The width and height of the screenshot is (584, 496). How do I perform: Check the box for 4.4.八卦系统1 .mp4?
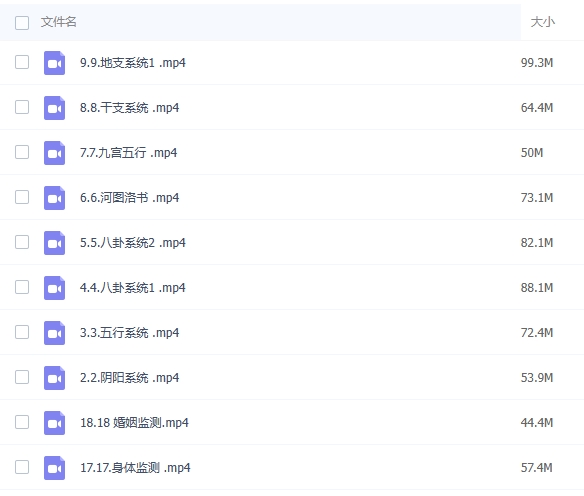pyautogui.click(x=22, y=287)
